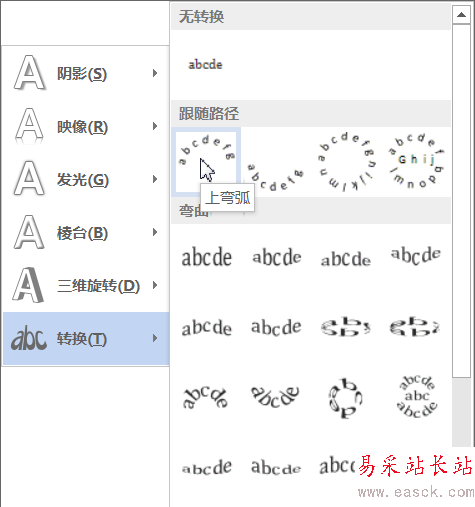Open the 映像(R) reflection submenu
Screen dimensions: 475x507
tap(86, 126)
